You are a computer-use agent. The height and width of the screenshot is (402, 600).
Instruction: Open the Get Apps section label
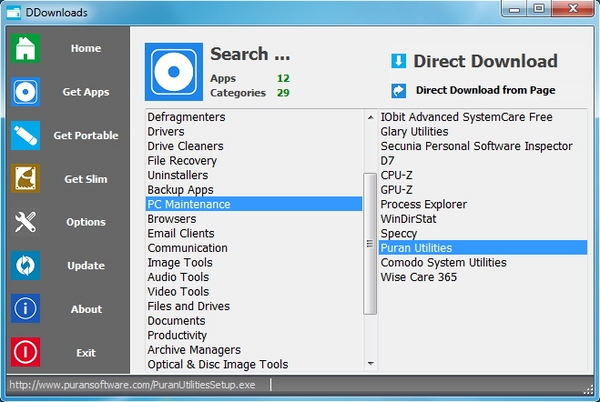click(86, 92)
